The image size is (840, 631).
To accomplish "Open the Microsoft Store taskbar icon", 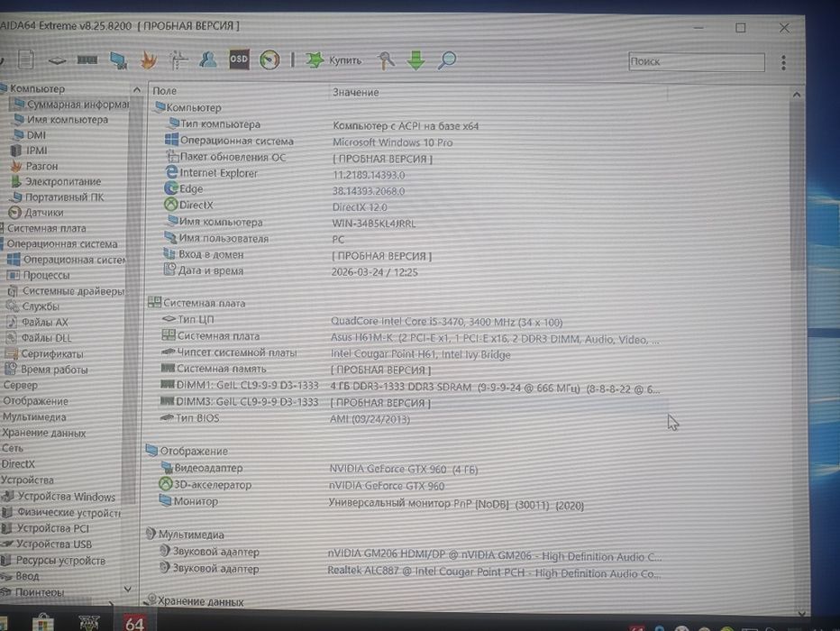I will 43,622.
